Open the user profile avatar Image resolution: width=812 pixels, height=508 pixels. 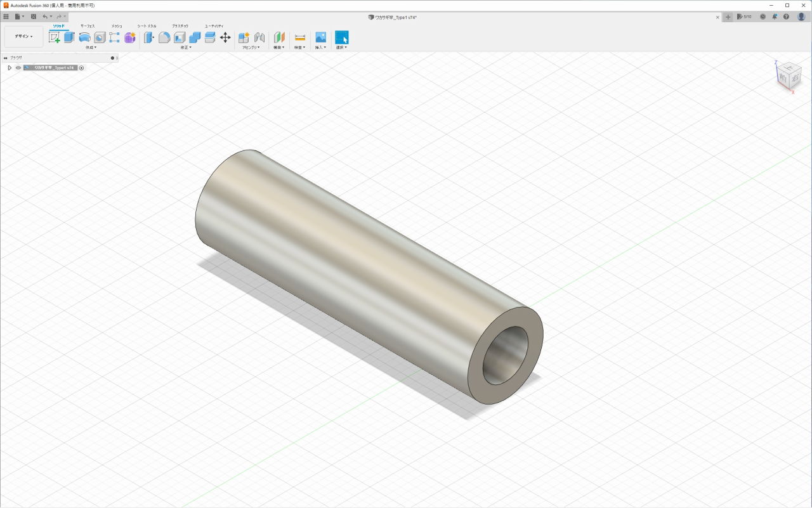tap(801, 16)
